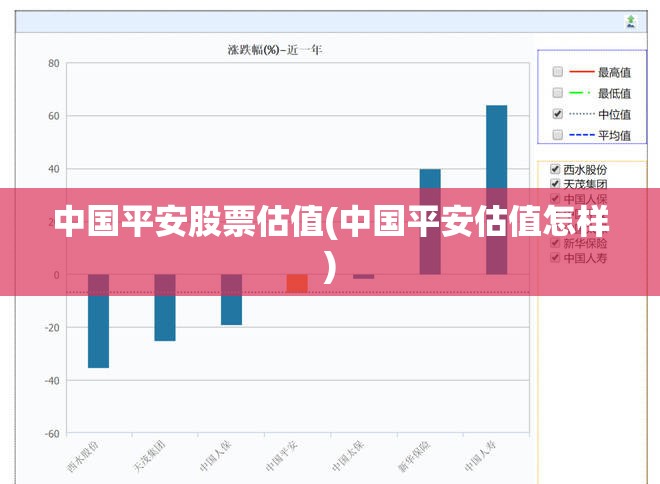Click the 天茂集团 x-axis label
Image resolution: width=660 pixels, height=484 pixels.
tap(149, 456)
